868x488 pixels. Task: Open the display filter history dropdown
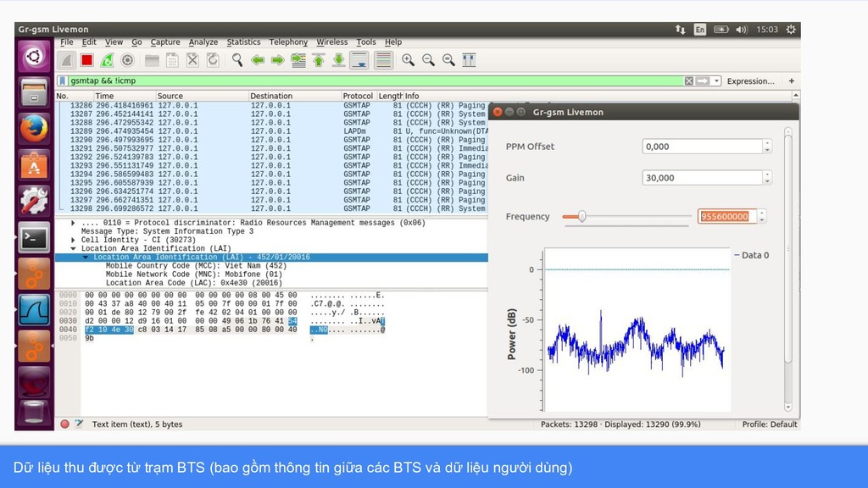(716, 80)
